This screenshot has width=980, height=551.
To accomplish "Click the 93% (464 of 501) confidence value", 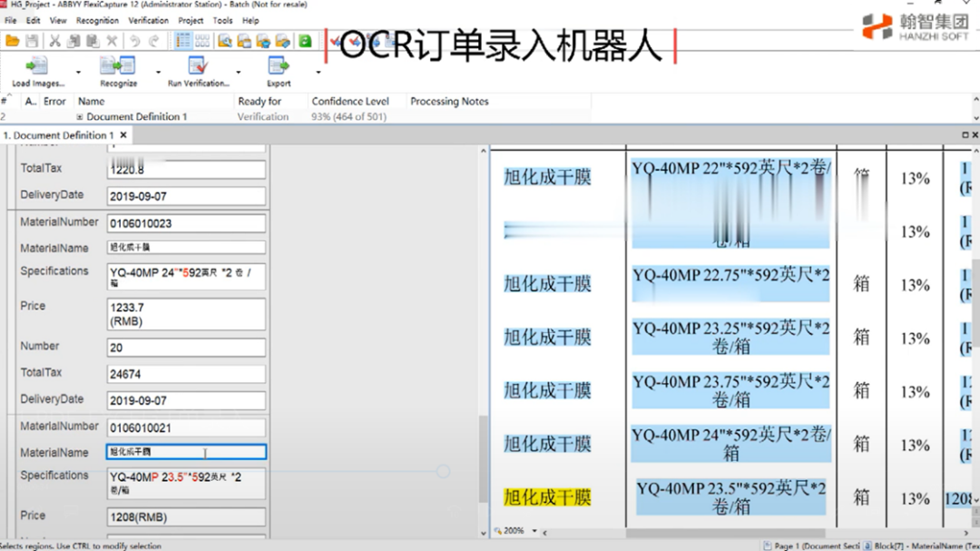I will tap(348, 117).
